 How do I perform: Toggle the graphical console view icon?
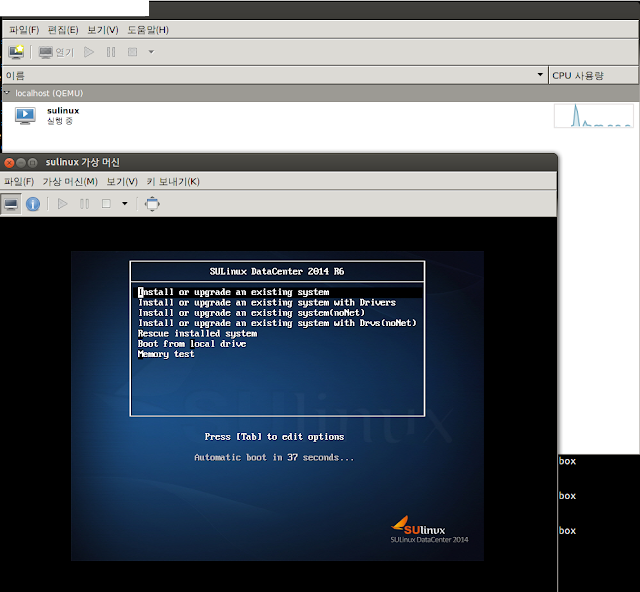point(11,203)
